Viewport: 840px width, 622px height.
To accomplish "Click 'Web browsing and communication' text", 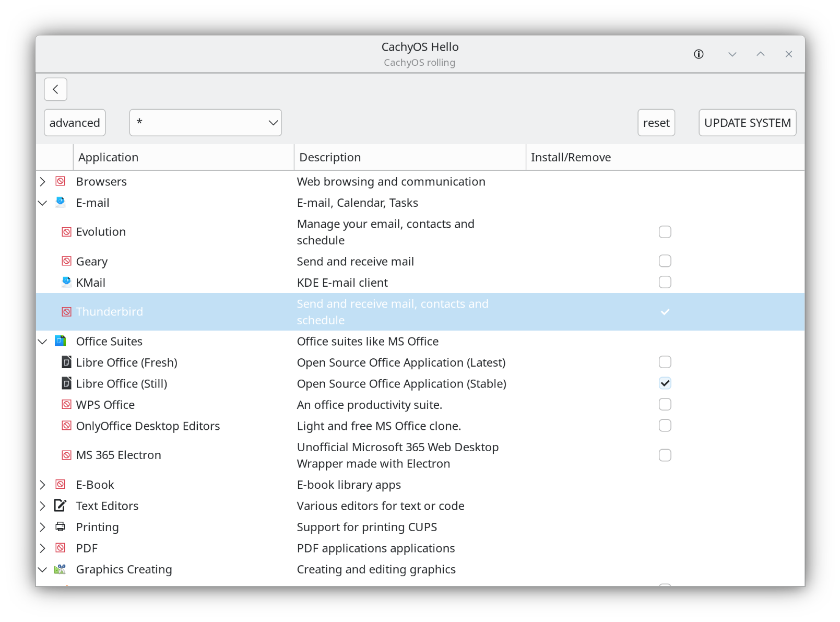I will [391, 182].
